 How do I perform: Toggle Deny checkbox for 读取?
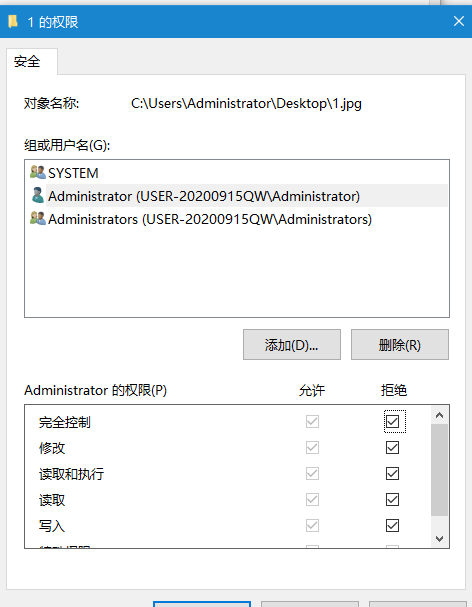pyautogui.click(x=392, y=499)
